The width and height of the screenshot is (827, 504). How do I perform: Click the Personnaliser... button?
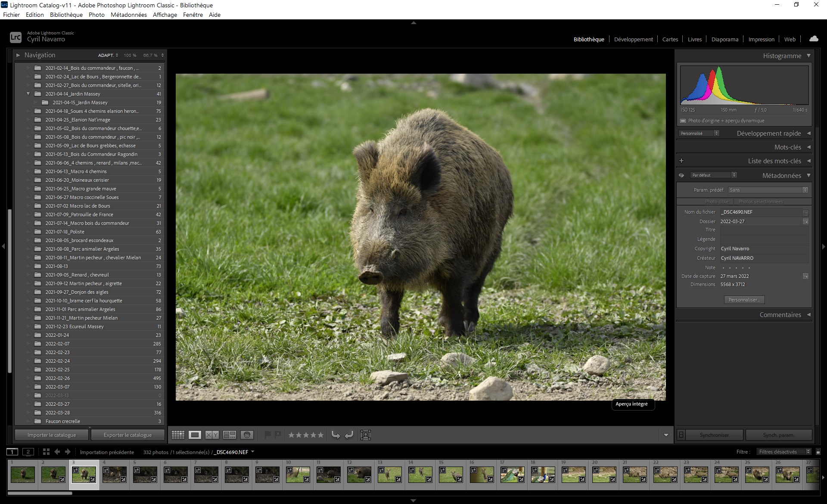click(744, 300)
